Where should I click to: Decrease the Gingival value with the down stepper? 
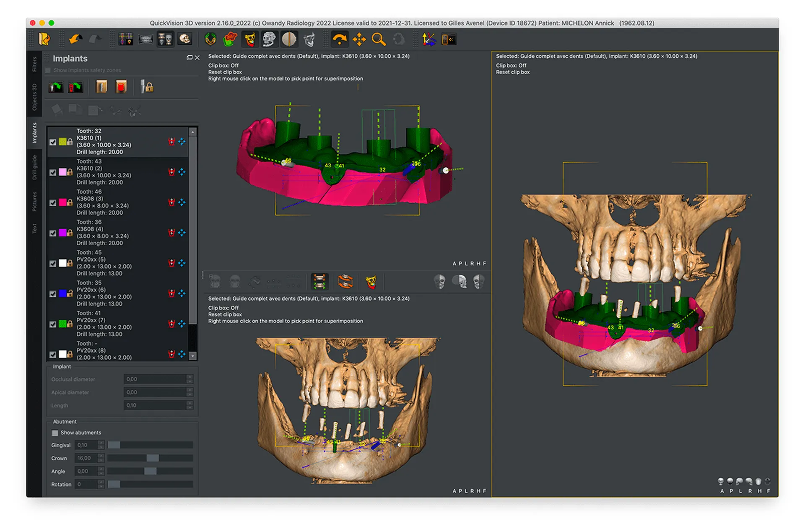pyautogui.click(x=101, y=448)
